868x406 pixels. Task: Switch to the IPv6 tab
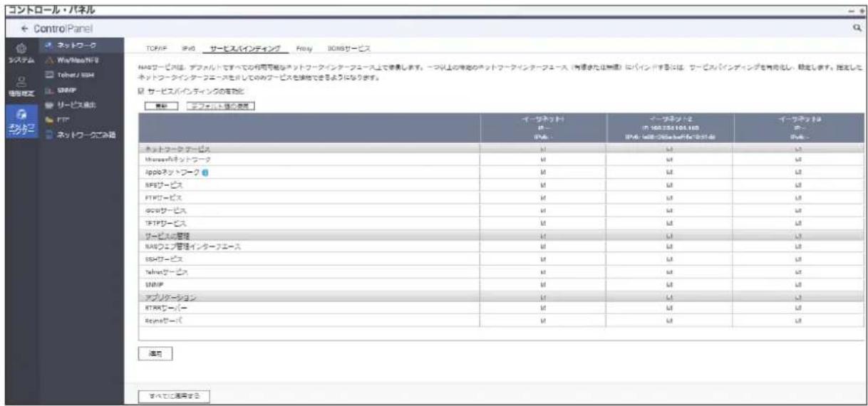(189, 47)
